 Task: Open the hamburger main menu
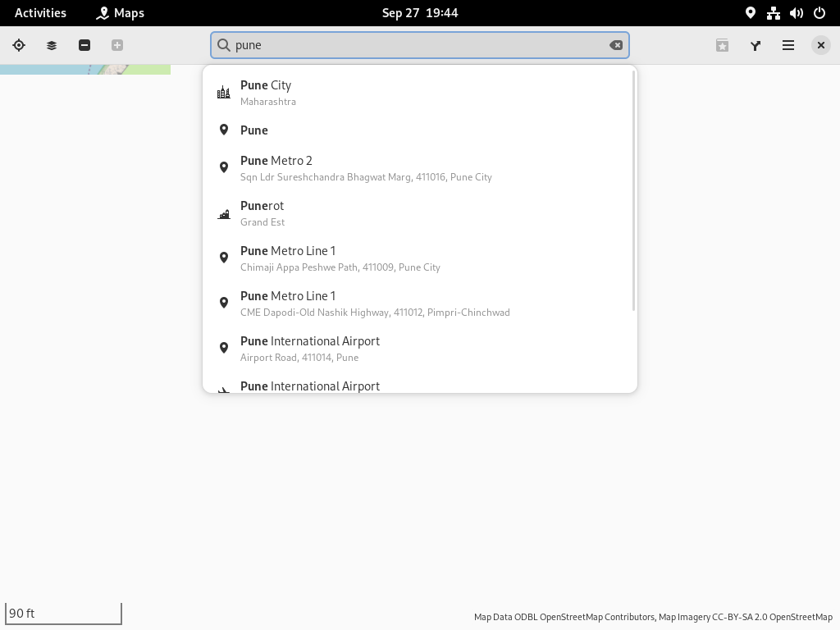coord(788,46)
